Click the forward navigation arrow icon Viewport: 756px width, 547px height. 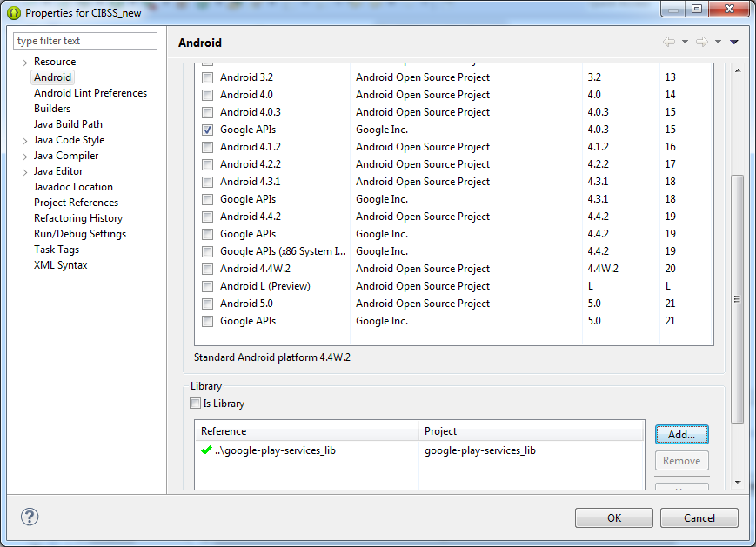[x=702, y=42]
